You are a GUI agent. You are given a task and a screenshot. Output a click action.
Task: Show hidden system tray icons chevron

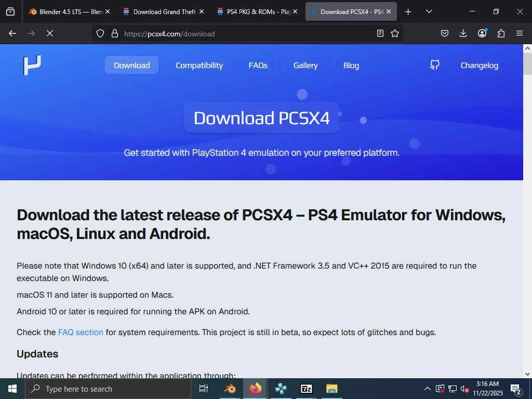[x=428, y=389]
